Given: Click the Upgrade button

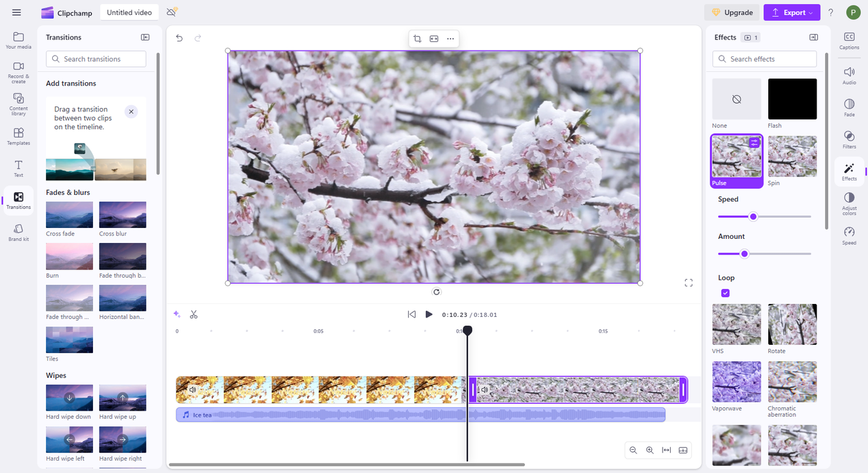Looking at the screenshot, I should tap(732, 12).
